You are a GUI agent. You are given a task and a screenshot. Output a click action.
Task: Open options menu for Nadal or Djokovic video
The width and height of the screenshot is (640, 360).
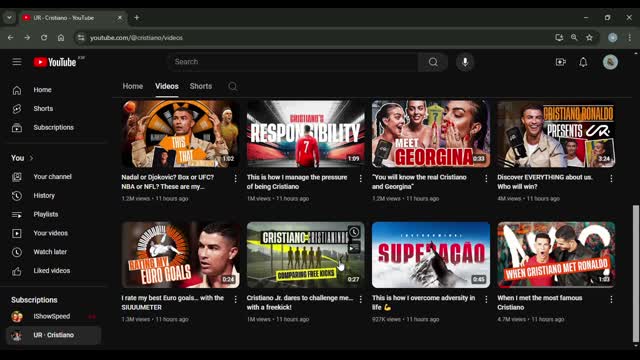[x=236, y=178]
